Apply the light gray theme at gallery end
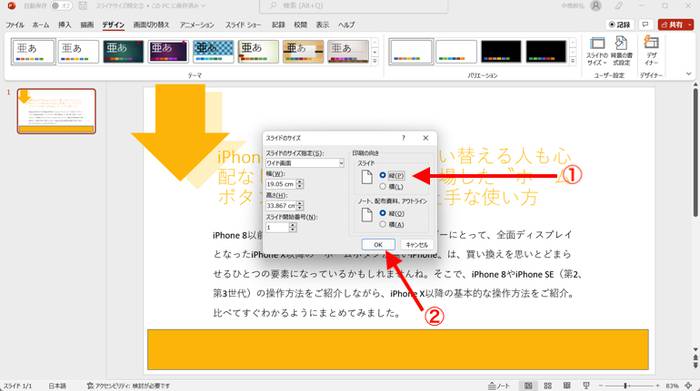 click(x=348, y=51)
